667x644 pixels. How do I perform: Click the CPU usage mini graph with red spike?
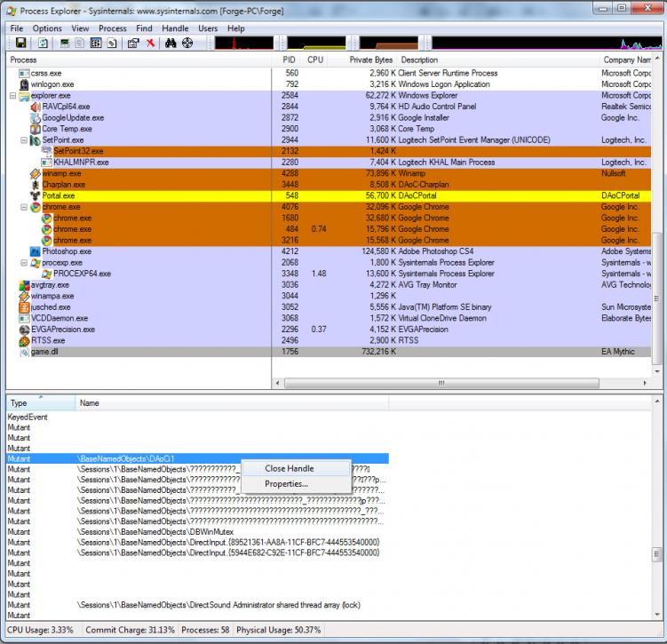click(x=243, y=43)
